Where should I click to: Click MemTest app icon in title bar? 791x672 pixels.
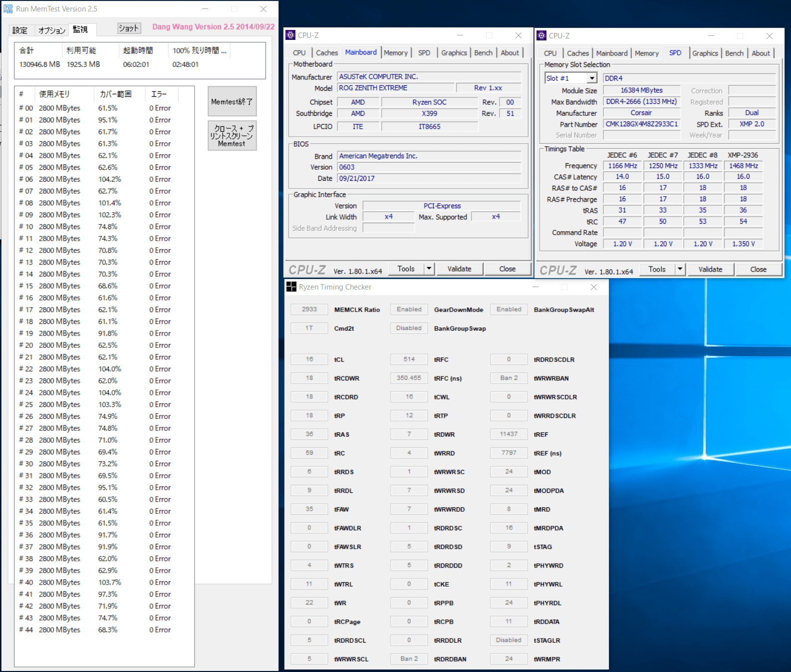pyautogui.click(x=8, y=8)
